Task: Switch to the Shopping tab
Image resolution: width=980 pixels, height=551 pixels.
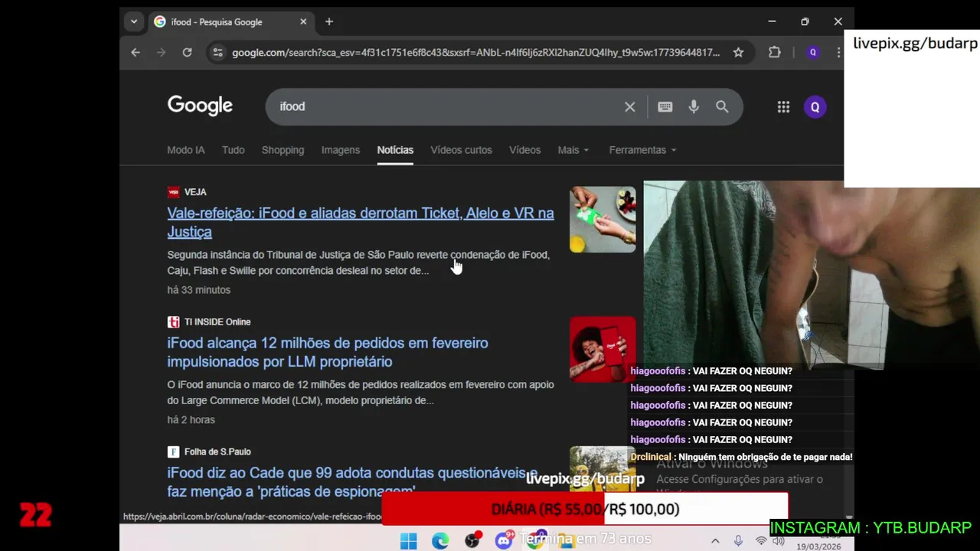Action: click(283, 150)
